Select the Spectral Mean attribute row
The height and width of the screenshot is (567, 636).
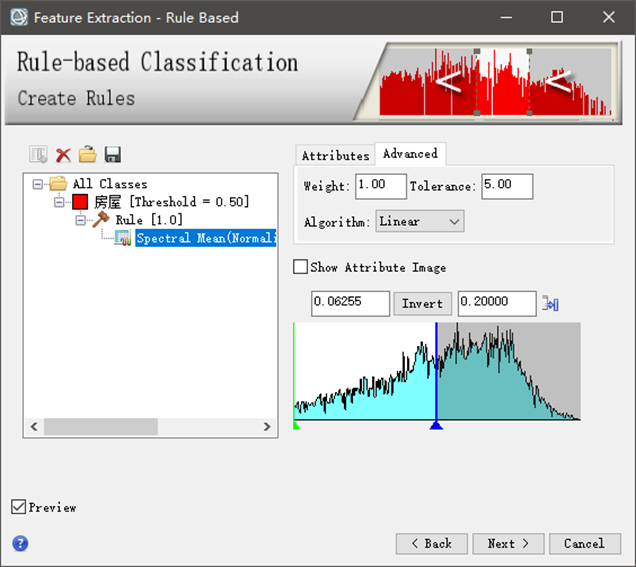pyautogui.click(x=206, y=238)
